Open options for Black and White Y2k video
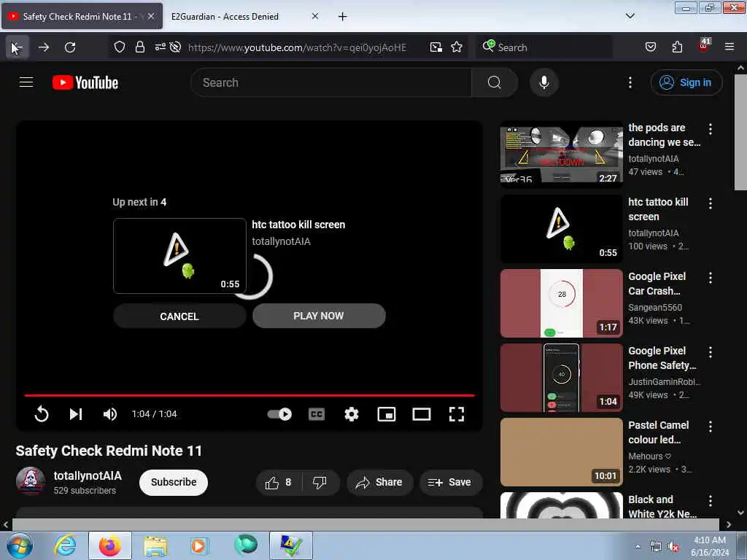Screen dimensions: 747x560 pos(711,500)
